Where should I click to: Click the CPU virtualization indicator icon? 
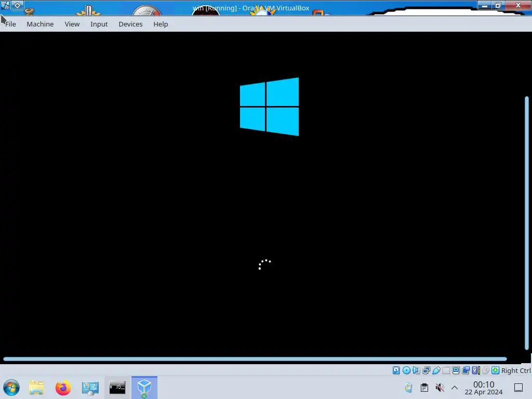(476, 370)
